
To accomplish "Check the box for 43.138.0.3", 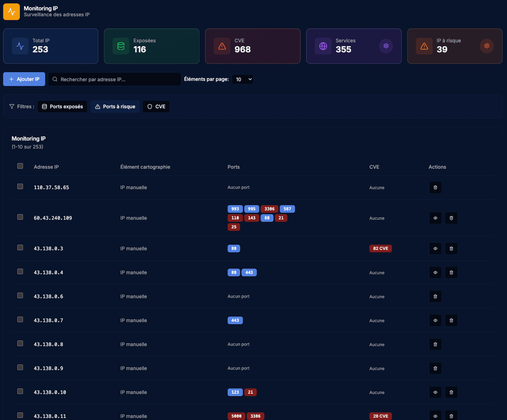I will coord(20,248).
